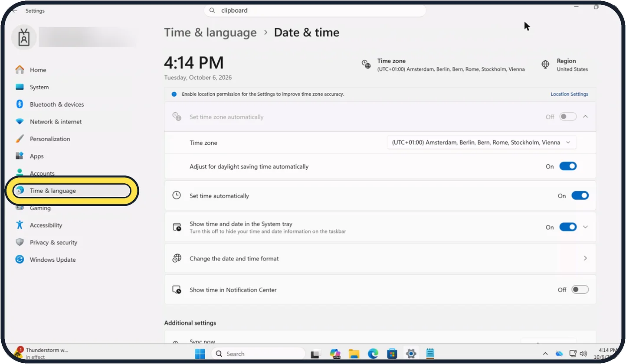Open the Time zone dropdown list

[x=482, y=143]
